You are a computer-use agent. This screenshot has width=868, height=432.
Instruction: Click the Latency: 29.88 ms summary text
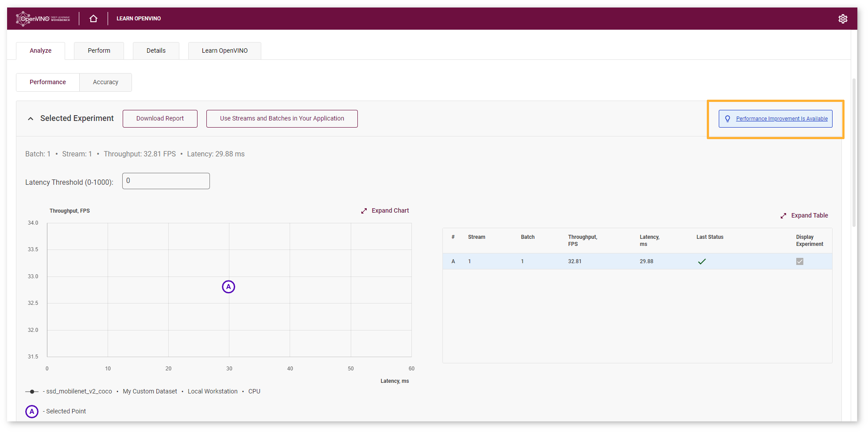click(216, 154)
